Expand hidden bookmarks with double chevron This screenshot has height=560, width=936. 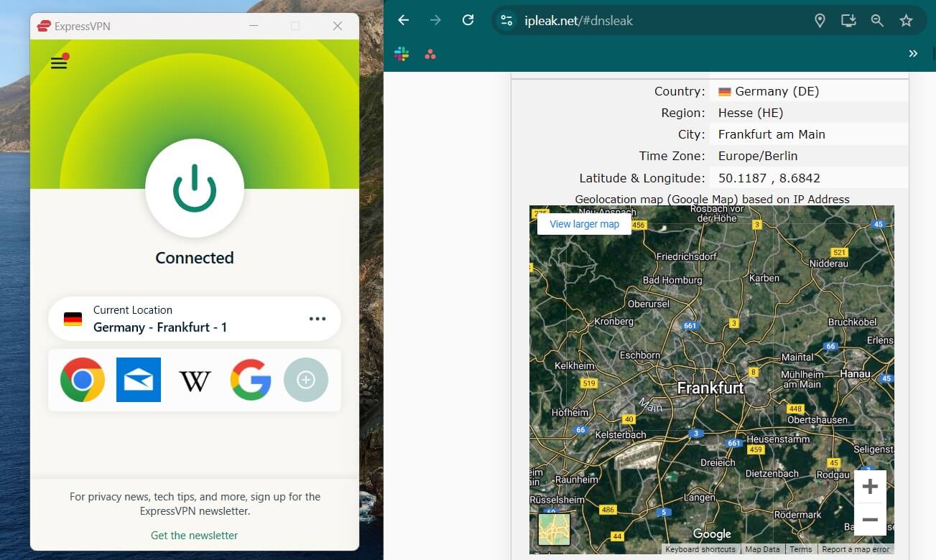913,54
